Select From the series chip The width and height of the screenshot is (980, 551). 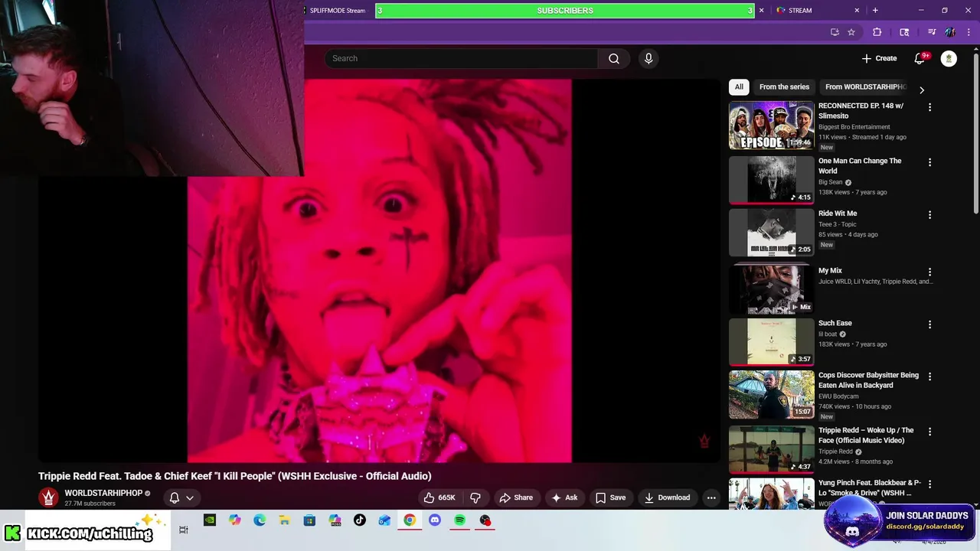(784, 86)
